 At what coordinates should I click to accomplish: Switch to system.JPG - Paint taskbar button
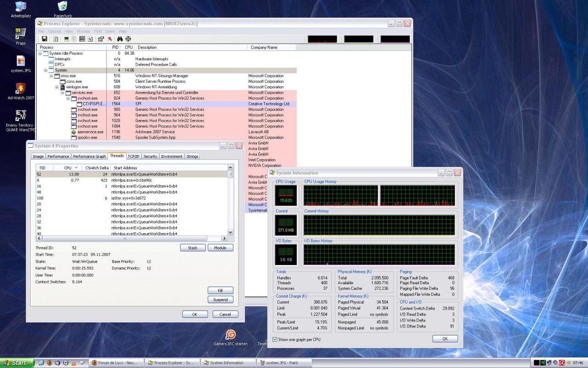[x=284, y=362]
